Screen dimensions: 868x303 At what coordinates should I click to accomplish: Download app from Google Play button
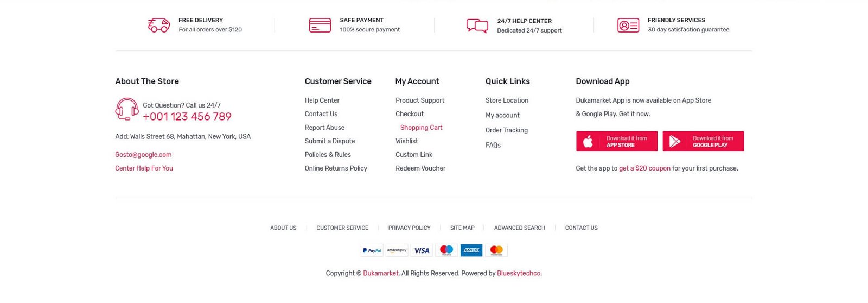pos(703,142)
